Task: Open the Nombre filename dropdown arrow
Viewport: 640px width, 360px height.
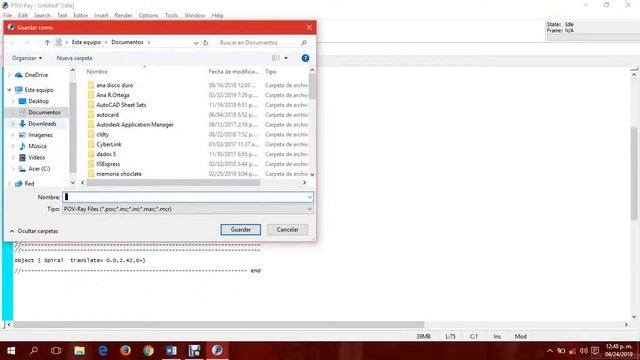Action: click(x=309, y=197)
